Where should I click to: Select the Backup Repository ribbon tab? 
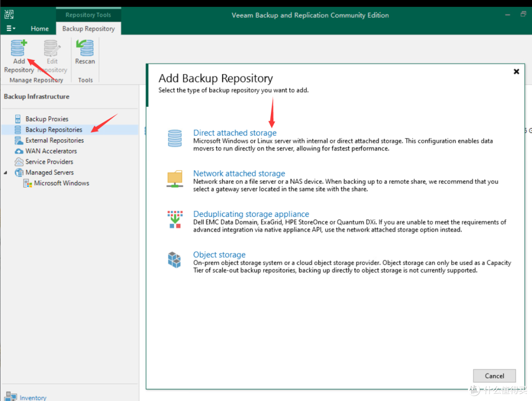click(88, 29)
